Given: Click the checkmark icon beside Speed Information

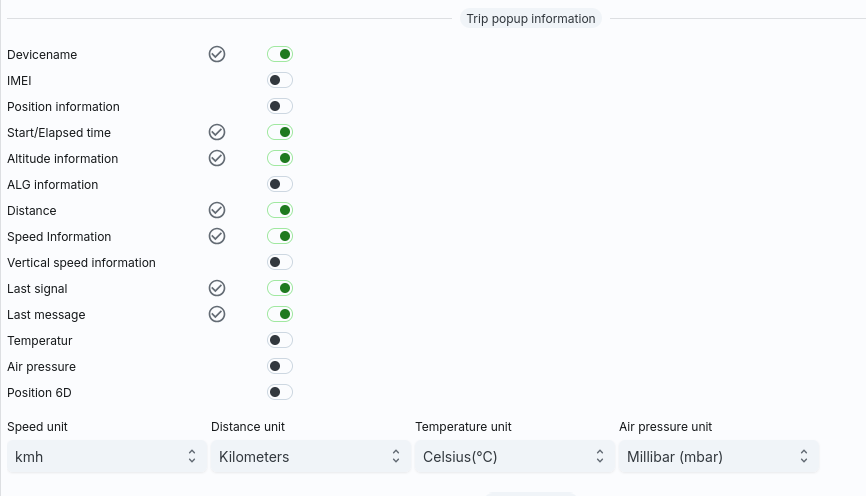Looking at the screenshot, I should pos(217,236).
